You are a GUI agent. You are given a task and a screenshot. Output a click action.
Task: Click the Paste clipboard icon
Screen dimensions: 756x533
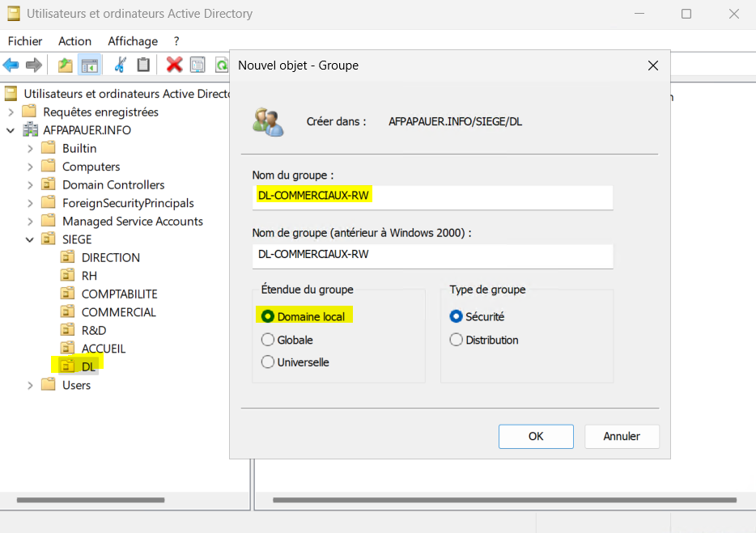[143, 65]
